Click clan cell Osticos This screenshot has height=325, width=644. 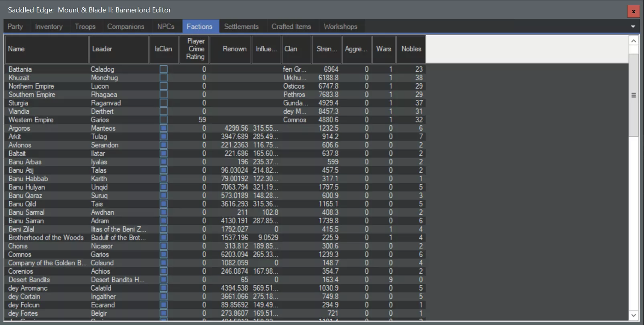coord(294,86)
